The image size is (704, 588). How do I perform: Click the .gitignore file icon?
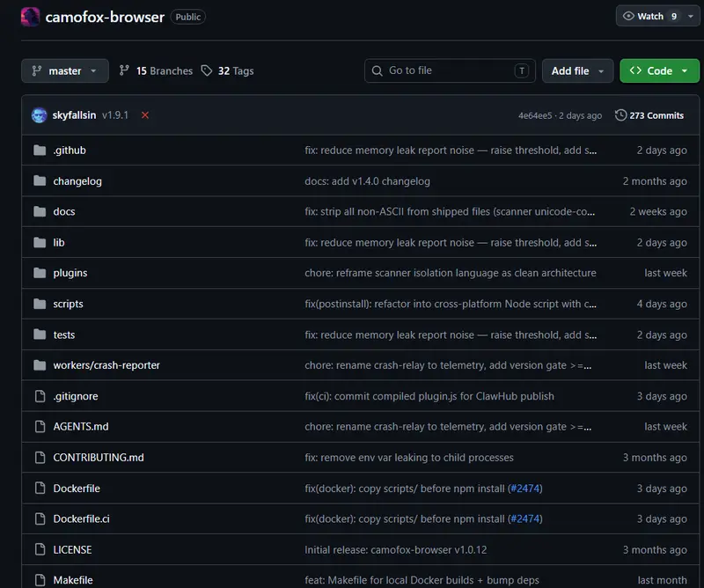pos(40,396)
